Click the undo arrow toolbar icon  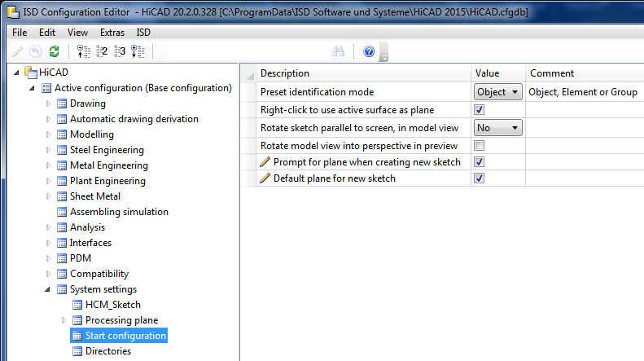(x=35, y=51)
